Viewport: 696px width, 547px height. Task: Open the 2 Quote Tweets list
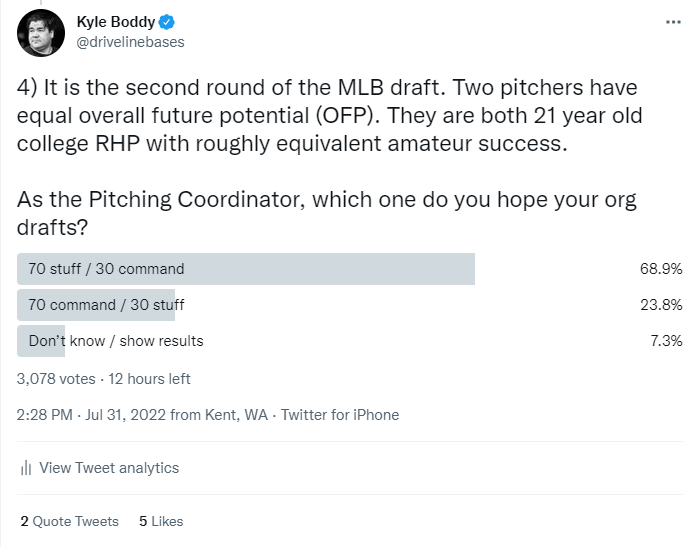coord(70,521)
